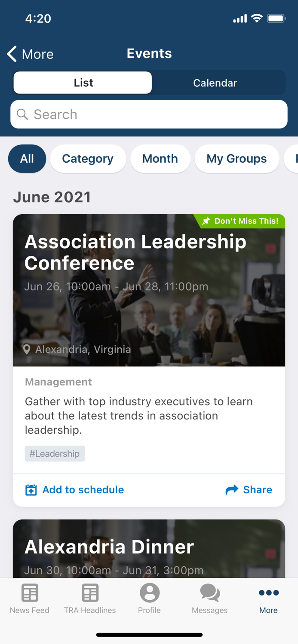Tap the pin on the Don't Miss This badge
298x644 pixels.
[x=207, y=222]
